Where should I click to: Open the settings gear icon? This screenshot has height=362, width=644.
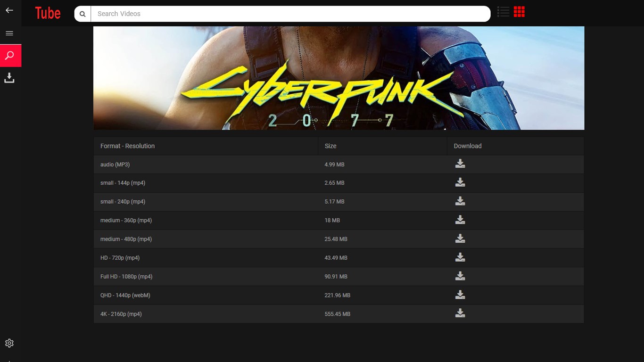(9, 343)
